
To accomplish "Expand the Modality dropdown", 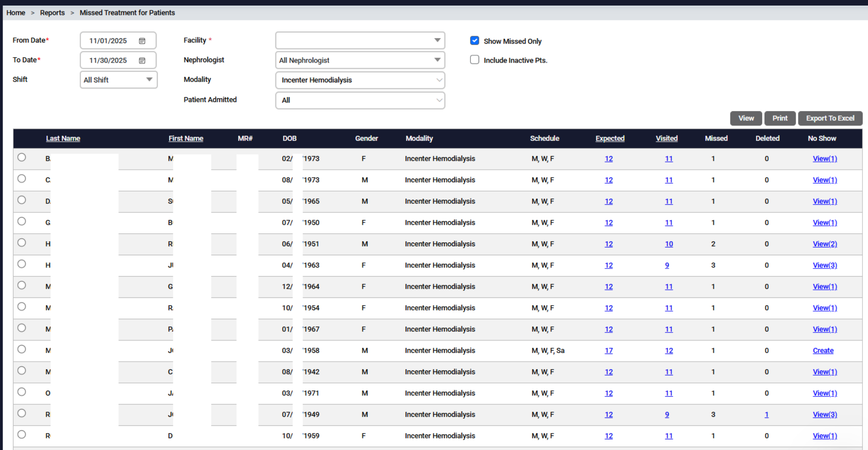I will (x=360, y=80).
